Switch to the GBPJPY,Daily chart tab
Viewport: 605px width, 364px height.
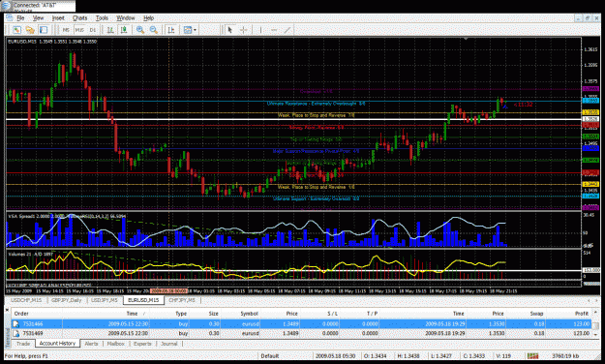pos(67,300)
